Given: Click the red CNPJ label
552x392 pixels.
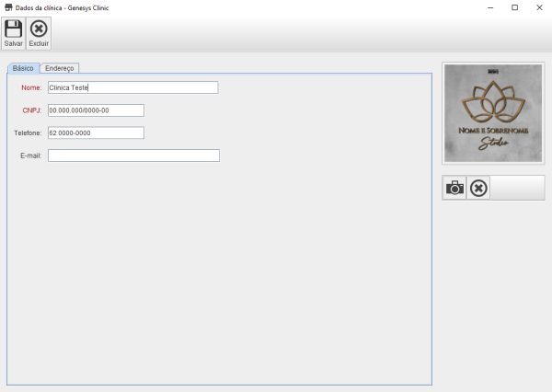Looking at the screenshot, I should click(32, 110).
